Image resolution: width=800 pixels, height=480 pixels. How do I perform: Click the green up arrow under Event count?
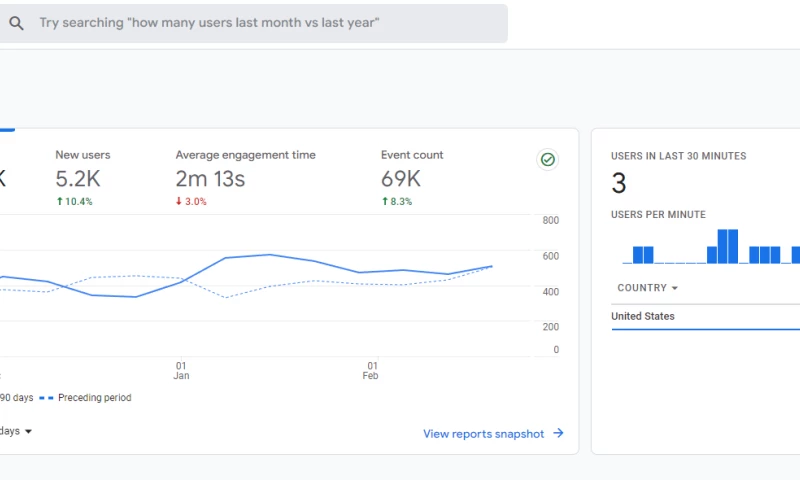385,202
